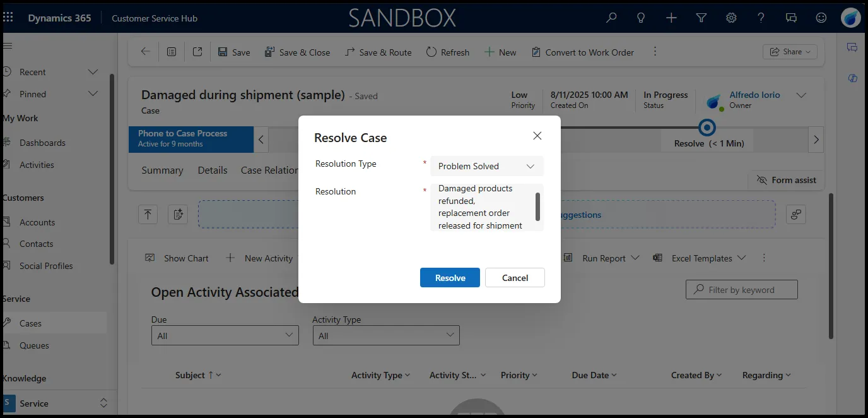The width and height of the screenshot is (868, 418).
Task: Click the Form assist button
Action: 786,180
